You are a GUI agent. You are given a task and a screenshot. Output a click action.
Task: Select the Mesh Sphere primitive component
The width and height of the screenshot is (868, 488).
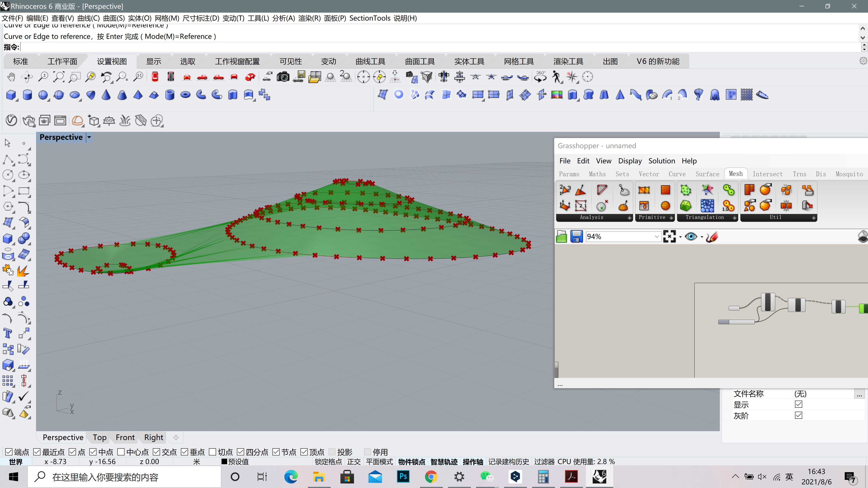[x=665, y=205]
